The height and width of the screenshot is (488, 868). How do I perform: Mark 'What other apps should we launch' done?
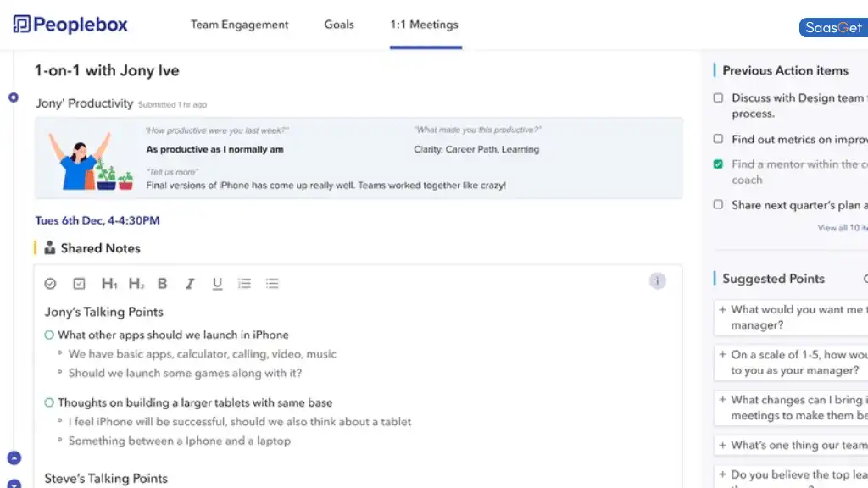(x=49, y=335)
